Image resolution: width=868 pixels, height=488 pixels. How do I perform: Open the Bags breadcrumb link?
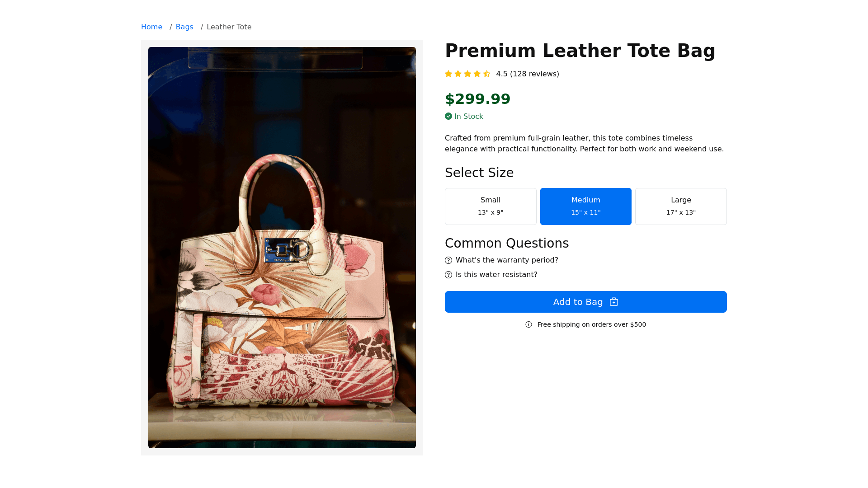pos(184,27)
